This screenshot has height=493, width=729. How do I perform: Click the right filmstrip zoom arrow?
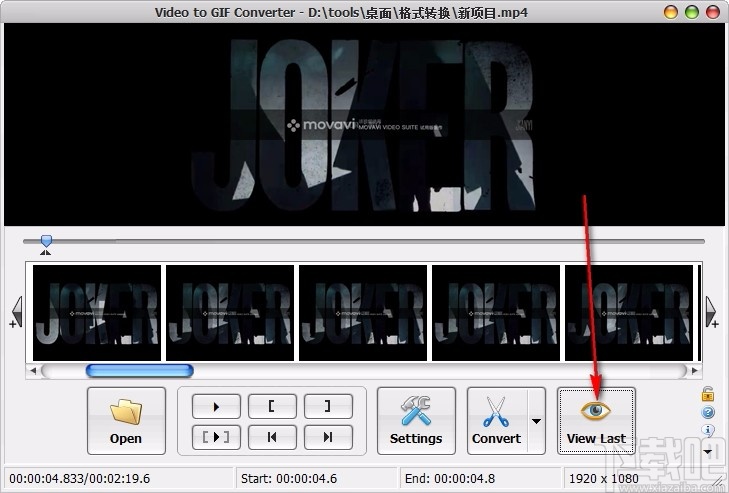711,312
